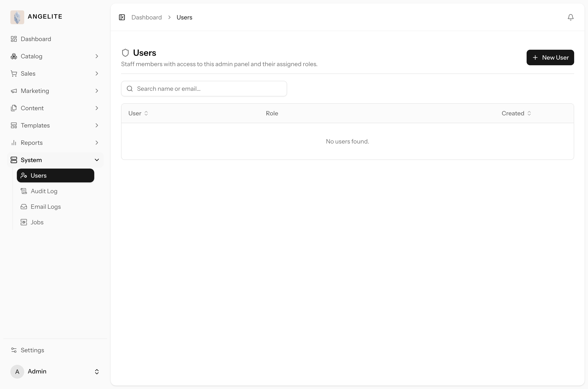Screen dimensions: 588x389
Task: Open the Jobs page
Action: pos(56,222)
